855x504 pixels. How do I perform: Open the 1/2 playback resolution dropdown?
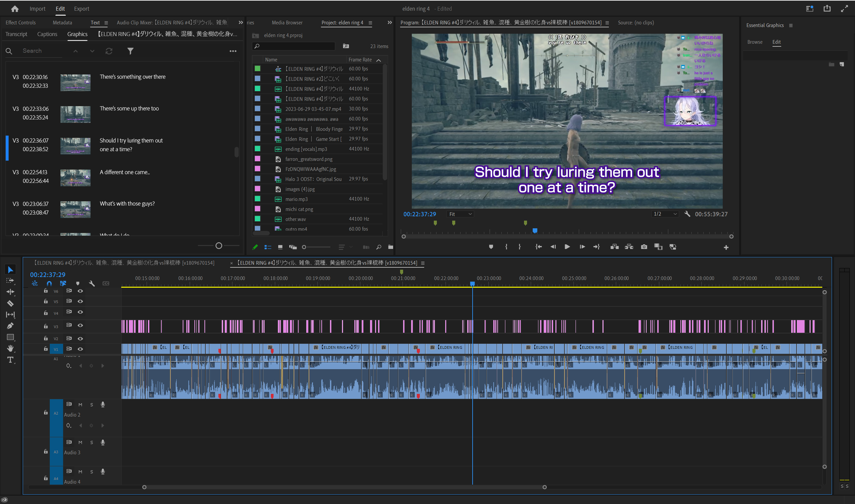coord(665,214)
